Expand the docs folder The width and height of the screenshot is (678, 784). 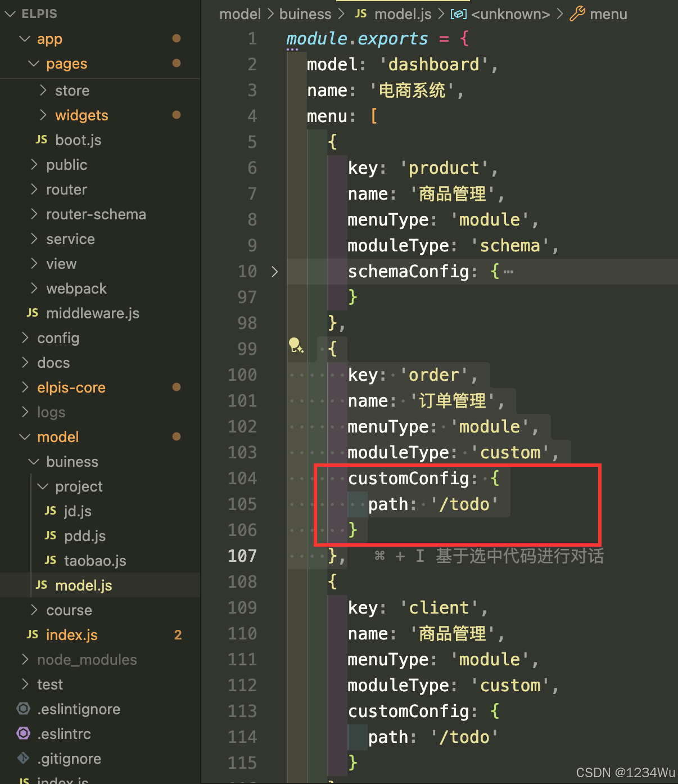[25, 363]
